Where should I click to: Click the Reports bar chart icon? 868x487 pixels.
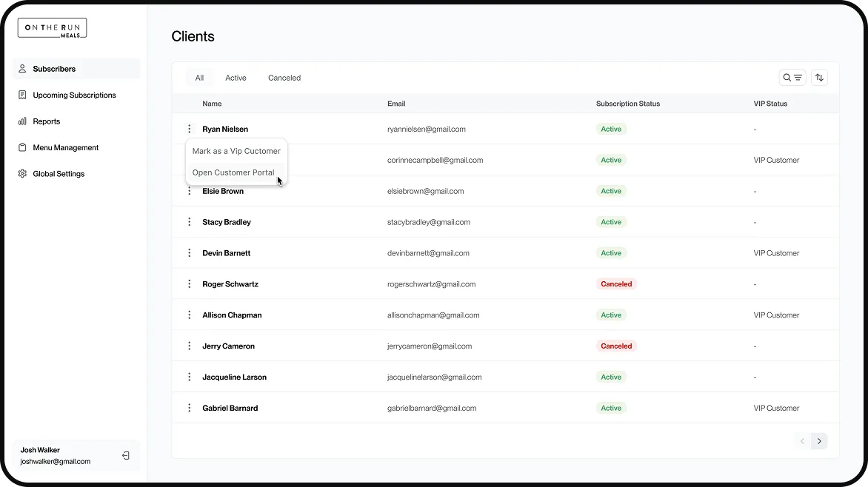tap(22, 121)
